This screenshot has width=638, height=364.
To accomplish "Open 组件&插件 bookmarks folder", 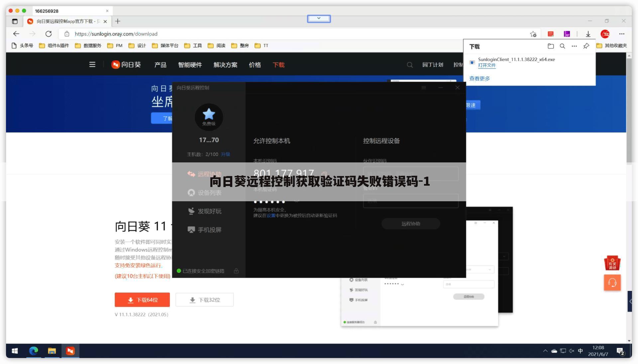I will [x=54, y=45].
